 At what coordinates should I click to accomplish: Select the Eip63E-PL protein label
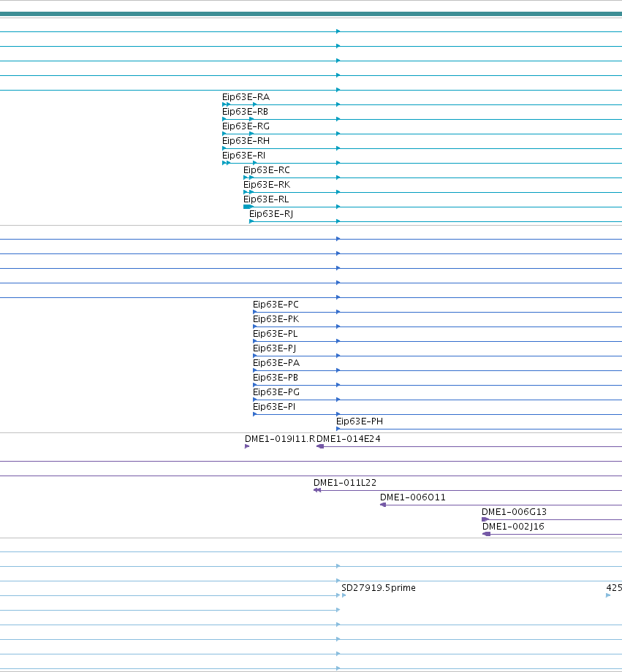(275, 334)
